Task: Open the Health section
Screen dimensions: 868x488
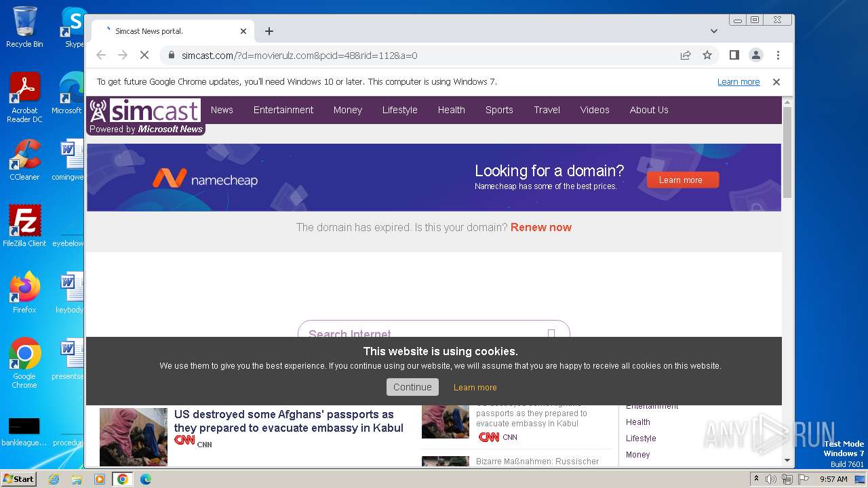Action: click(451, 110)
